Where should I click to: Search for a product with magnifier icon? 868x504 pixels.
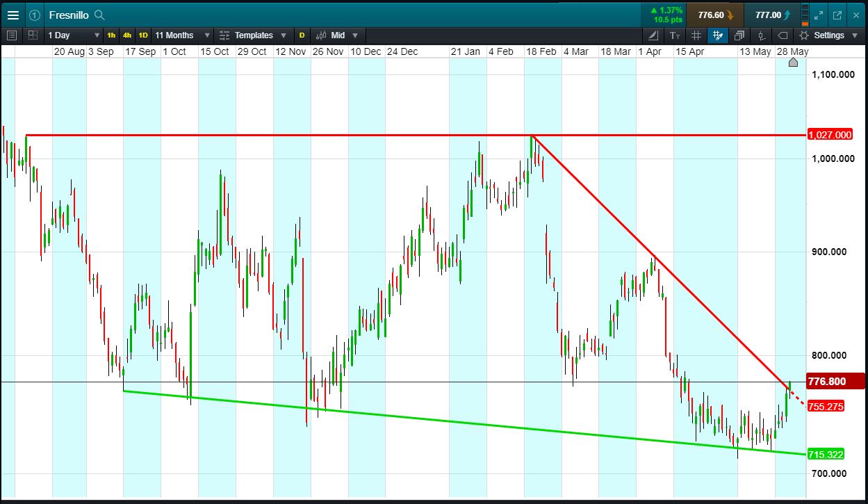point(99,15)
